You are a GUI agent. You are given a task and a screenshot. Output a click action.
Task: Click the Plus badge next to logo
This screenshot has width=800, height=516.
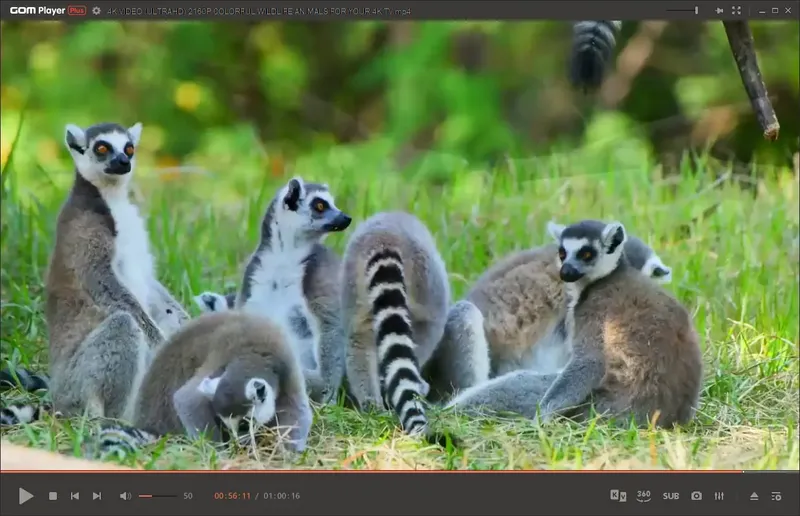(77, 10)
